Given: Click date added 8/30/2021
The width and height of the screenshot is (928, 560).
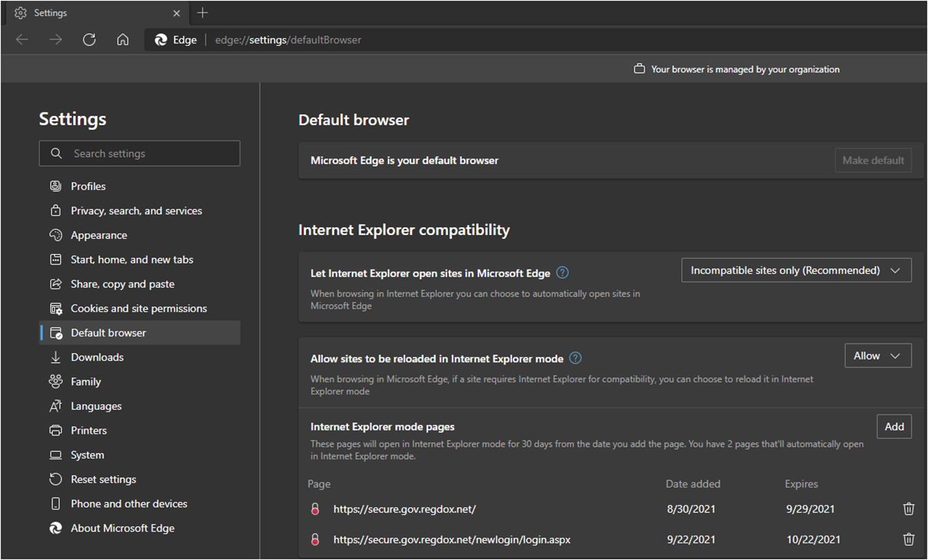Looking at the screenshot, I should (x=691, y=509).
